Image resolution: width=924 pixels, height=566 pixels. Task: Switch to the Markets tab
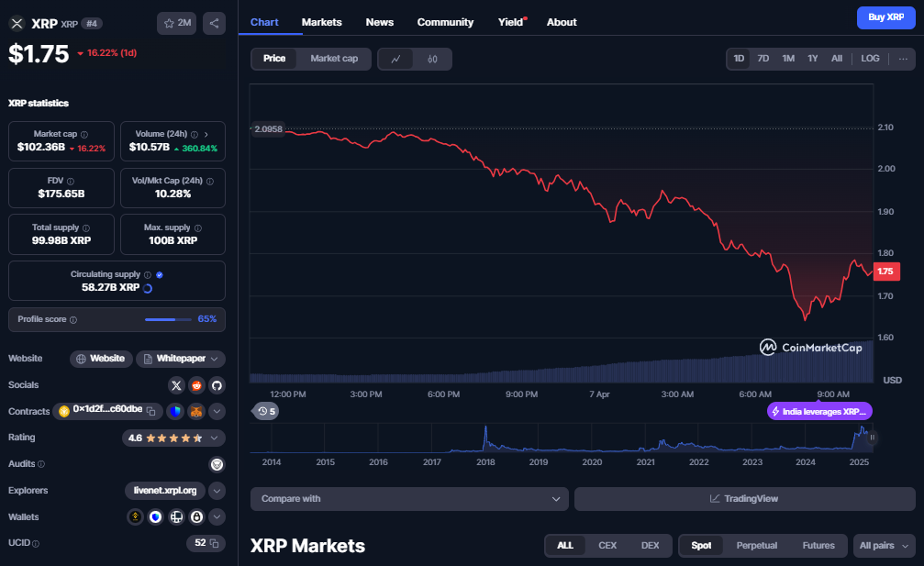(321, 22)
